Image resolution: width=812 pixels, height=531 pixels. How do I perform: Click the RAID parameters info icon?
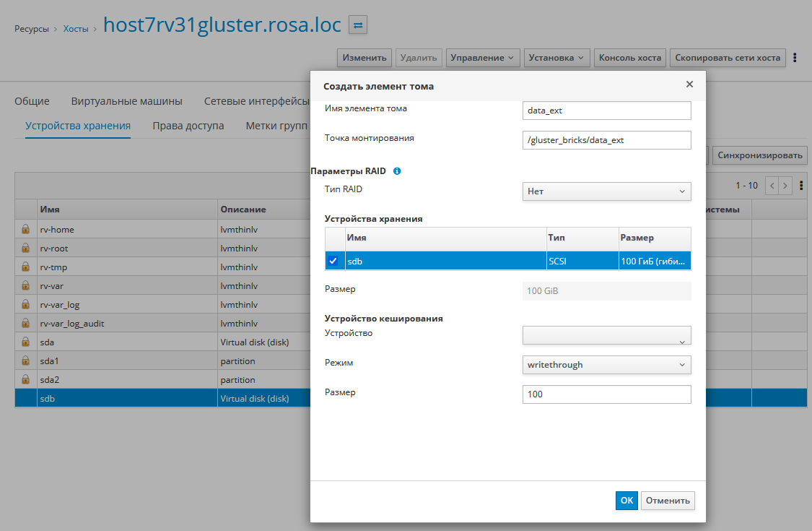pos(397,171)
